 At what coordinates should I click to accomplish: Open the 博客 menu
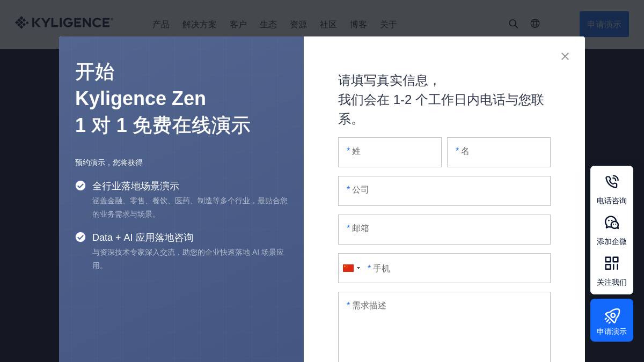pos(358,24)
